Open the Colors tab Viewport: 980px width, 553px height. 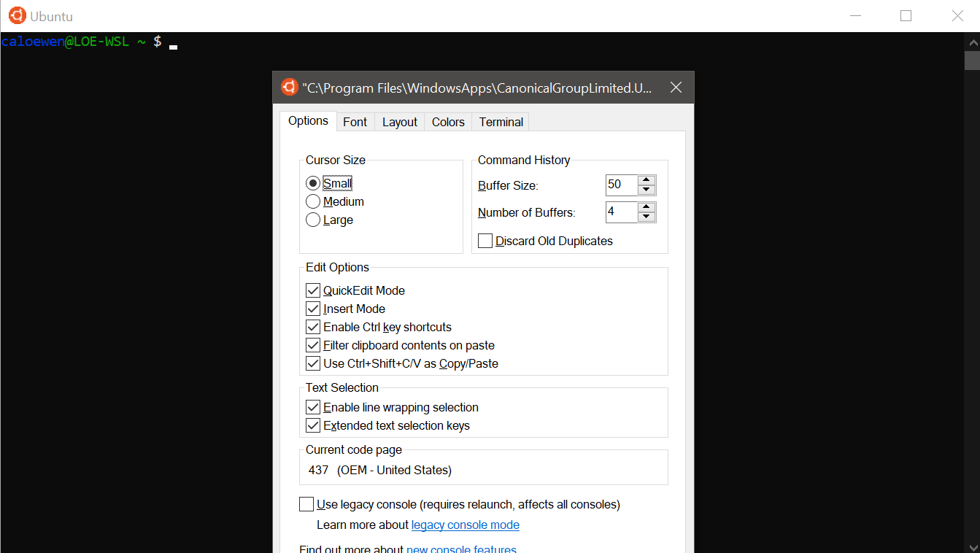pos(447,121)
